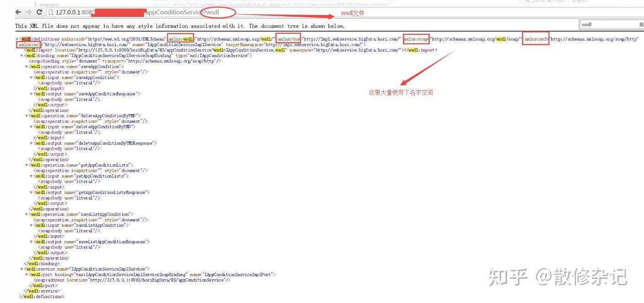Click the soap:operation line under saveAppCondition
644x303 pixels.
(x=90, y=72)
